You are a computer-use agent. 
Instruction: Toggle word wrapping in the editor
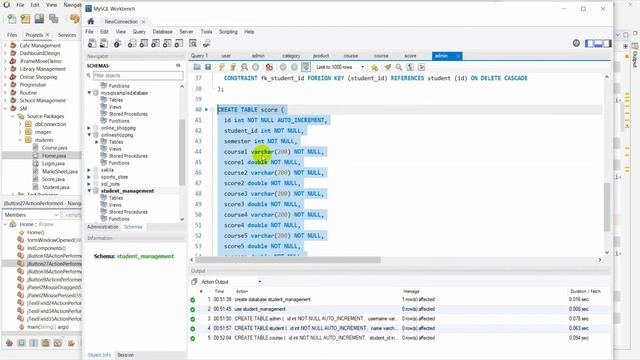tap(422, 67)
